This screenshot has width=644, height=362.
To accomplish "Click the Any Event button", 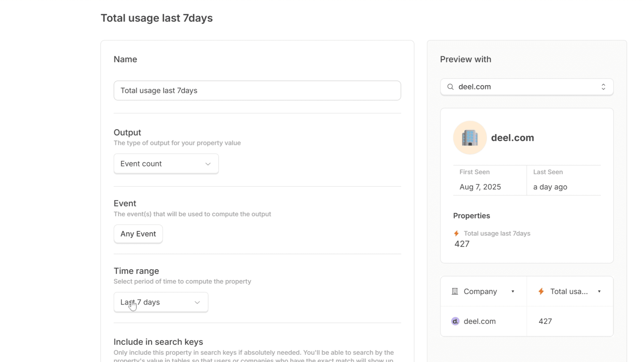I will 138,234.
